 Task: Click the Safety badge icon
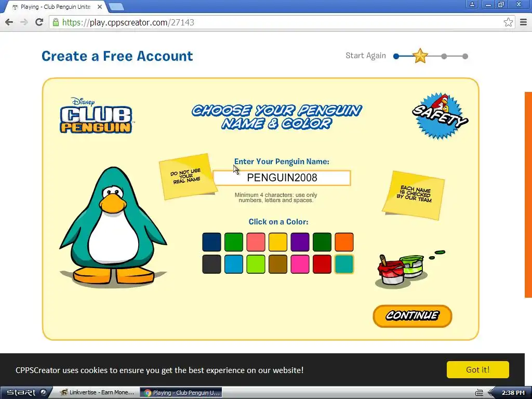(440, 116)
